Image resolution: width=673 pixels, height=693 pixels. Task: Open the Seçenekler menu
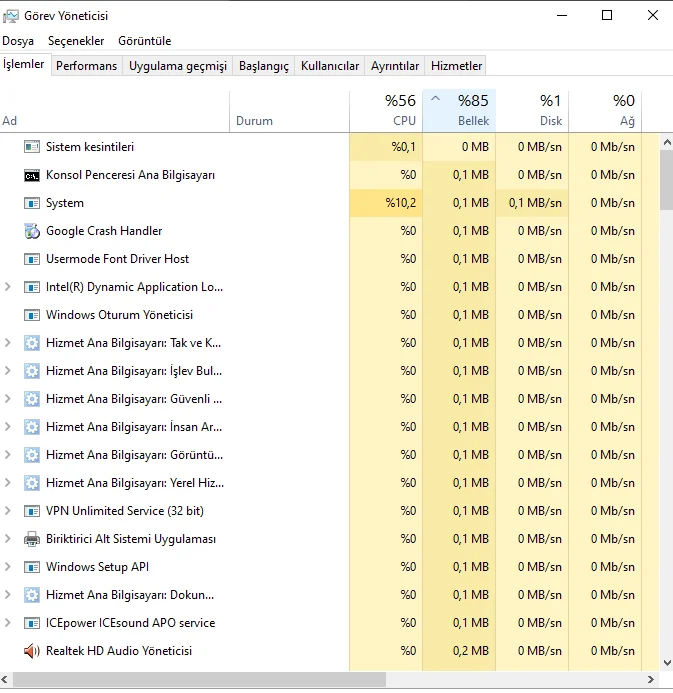click(76, 41)
